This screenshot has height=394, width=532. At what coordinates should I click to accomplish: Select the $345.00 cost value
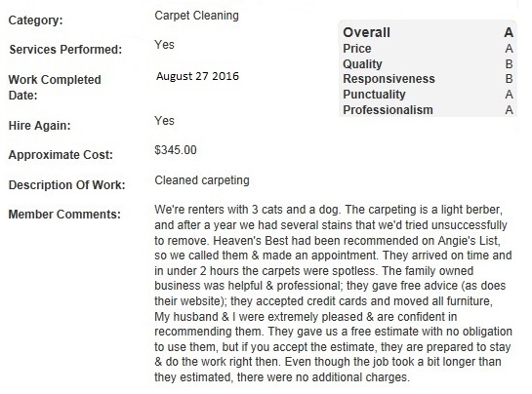176,150
